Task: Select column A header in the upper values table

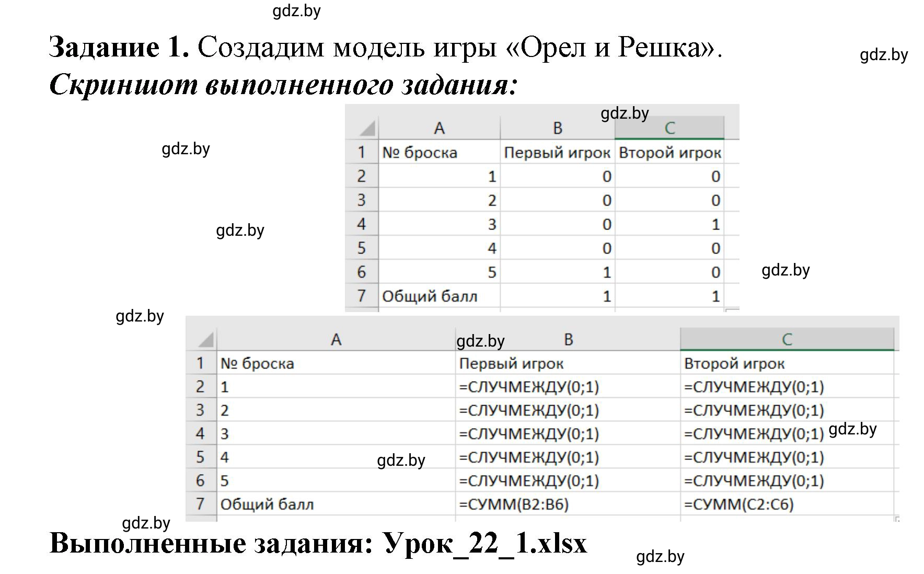Action: point(439,128)
